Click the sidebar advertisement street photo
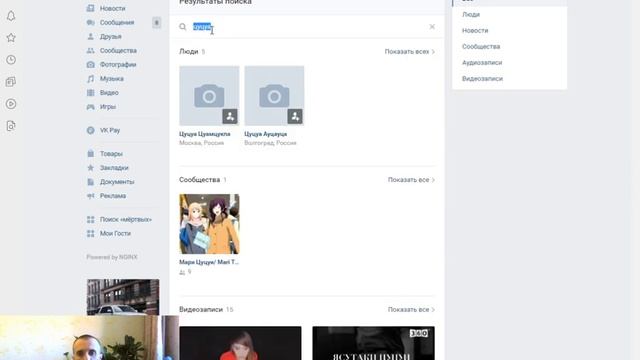This screenshot has width=640, height=360. [x=123, y=297]
